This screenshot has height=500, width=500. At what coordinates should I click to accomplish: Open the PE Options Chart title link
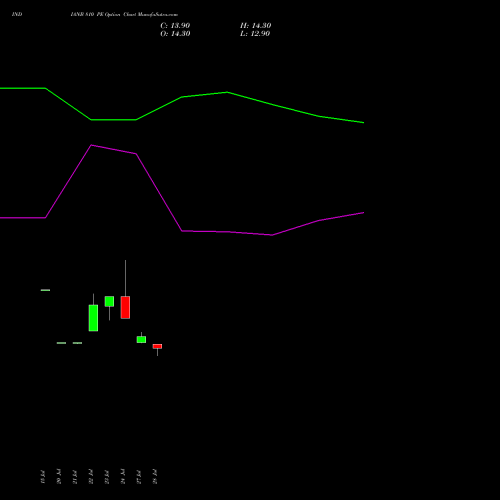tap(124, 14)
